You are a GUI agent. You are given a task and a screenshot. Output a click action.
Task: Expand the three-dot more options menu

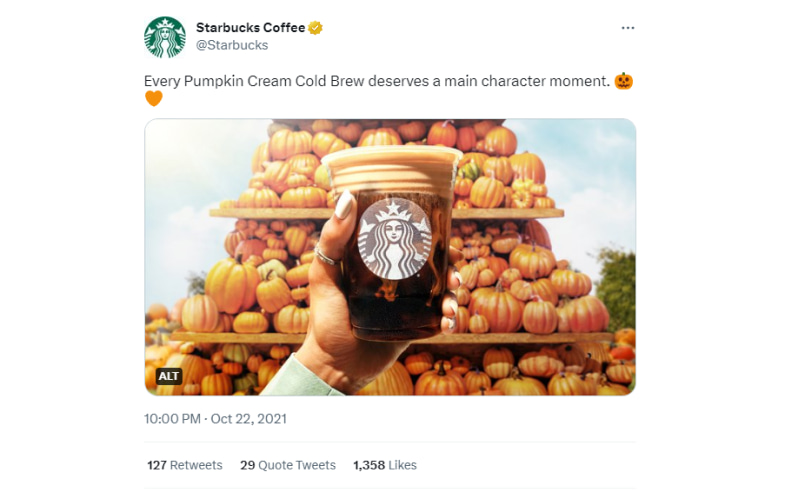[x=628, y=28]
